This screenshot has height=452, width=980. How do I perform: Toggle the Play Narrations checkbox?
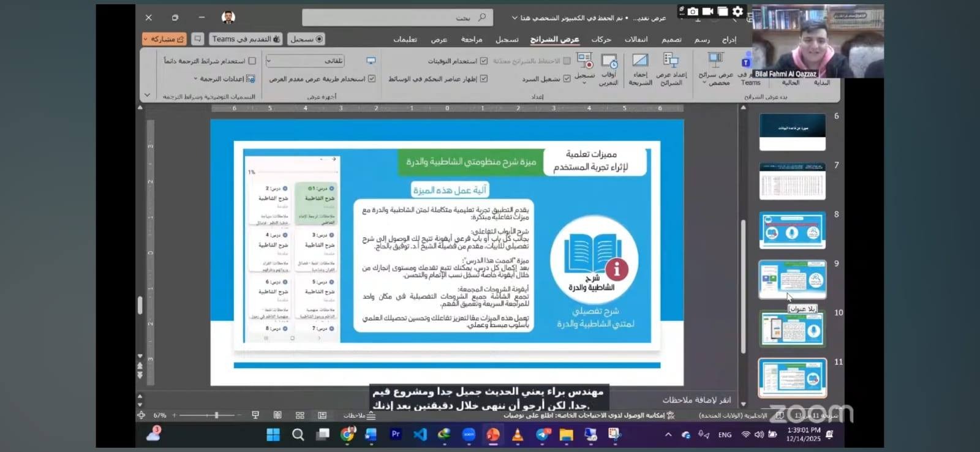tap(567, 78)
